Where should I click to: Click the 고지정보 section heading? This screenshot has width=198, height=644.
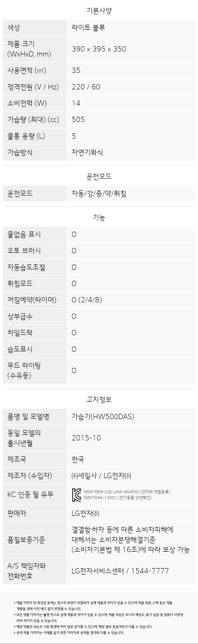click(x=99, y=399)
